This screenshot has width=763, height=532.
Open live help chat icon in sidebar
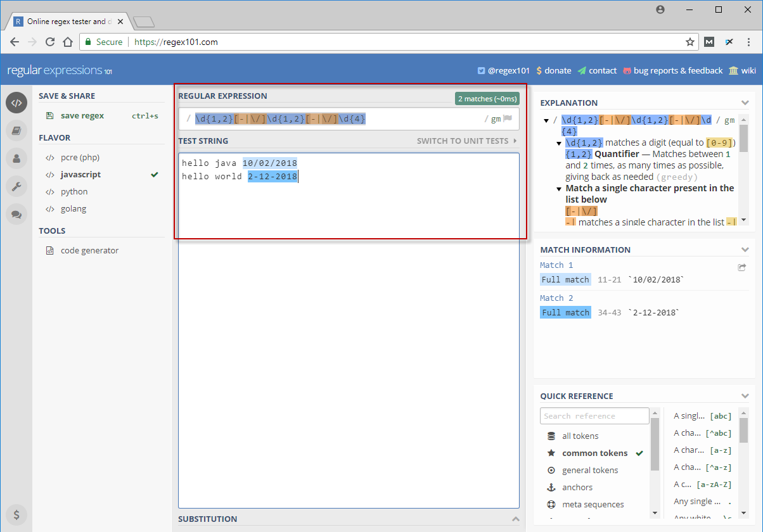point(16,214)
